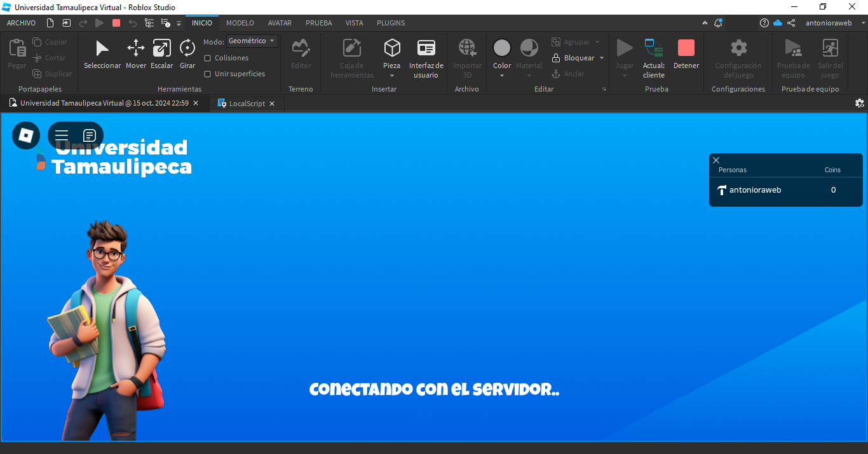Open the Roblox logo menu in viewport
This screenshot has height=454, width=868.
coord(26,135)
